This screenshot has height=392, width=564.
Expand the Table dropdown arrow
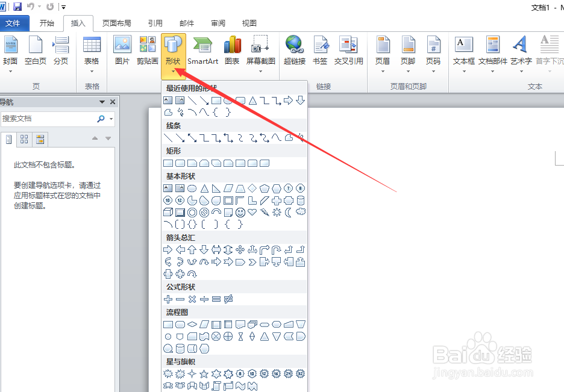[92, 72]
